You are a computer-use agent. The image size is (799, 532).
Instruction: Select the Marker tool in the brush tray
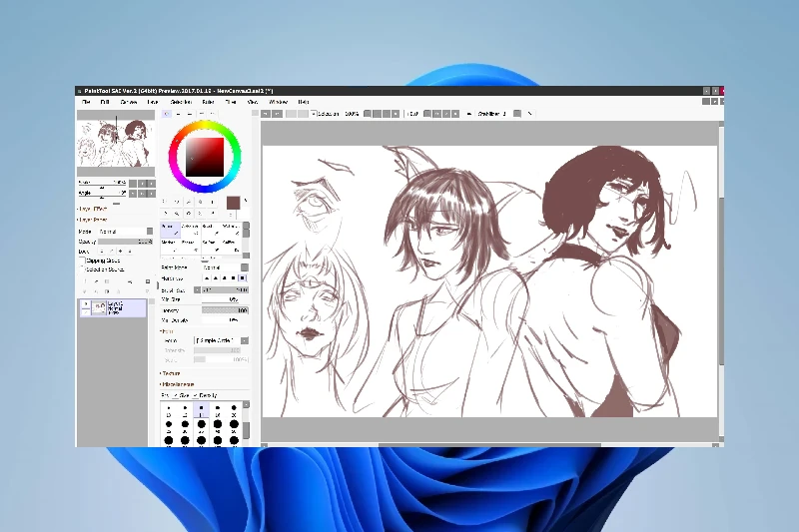click(168, 242)
